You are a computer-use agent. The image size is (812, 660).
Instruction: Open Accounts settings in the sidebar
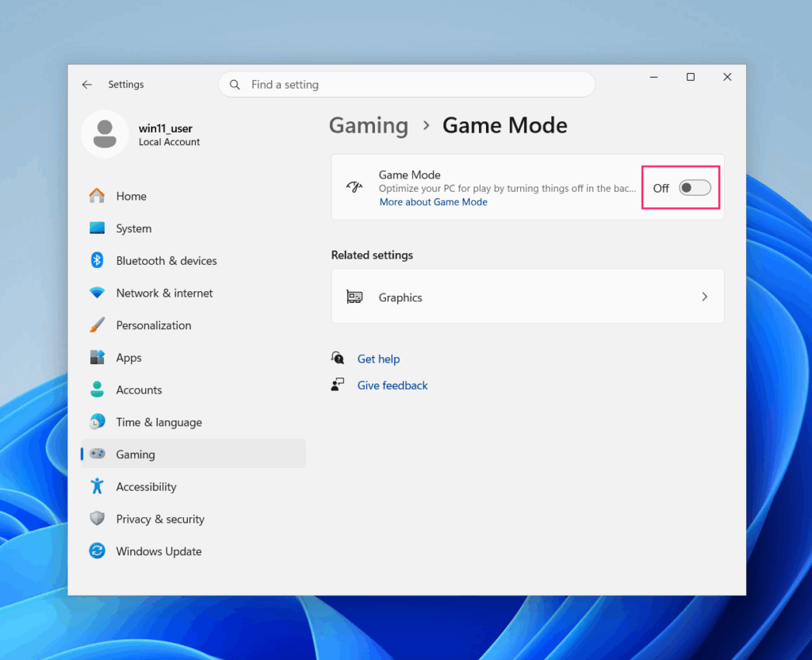193,389
